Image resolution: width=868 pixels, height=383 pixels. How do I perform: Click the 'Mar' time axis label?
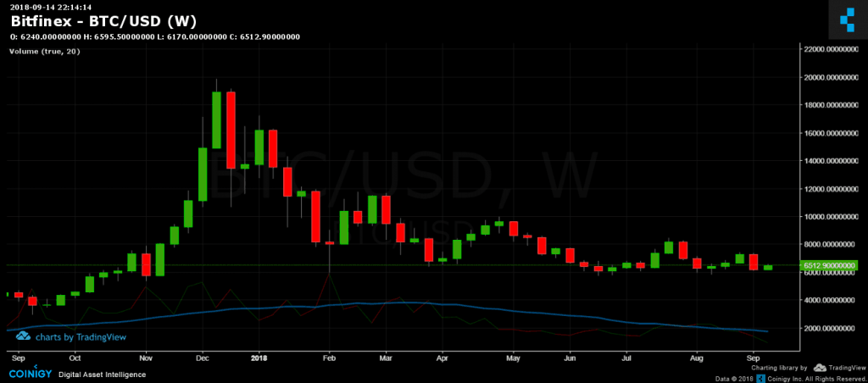click(386, 358)
